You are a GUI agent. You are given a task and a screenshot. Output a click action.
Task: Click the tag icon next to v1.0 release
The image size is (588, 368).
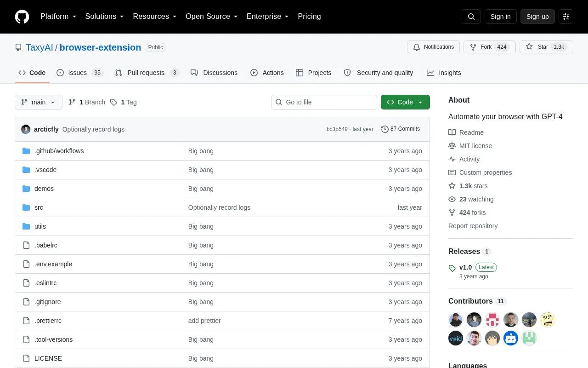[452, 268]
